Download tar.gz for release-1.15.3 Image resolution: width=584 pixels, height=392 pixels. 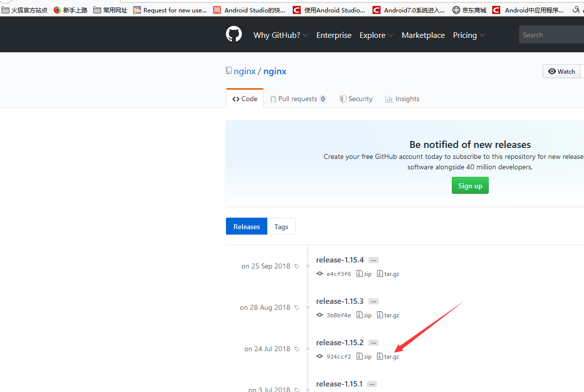point(388,315)
